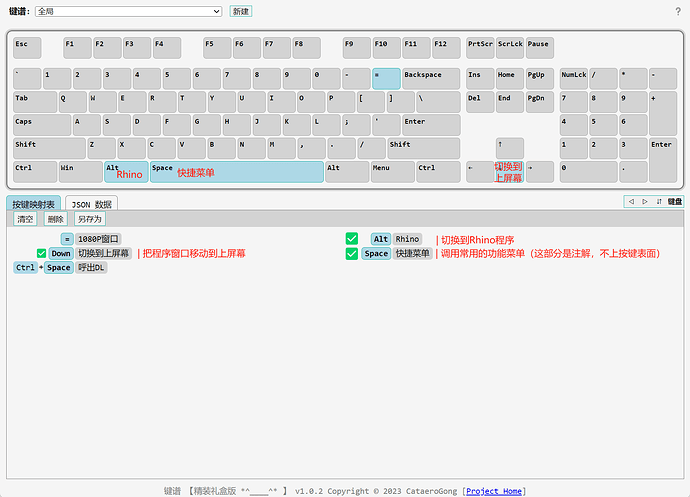This screenshot has height=497, width=690.
Task: Click the question mark help icon
Action: pos(678,11)
